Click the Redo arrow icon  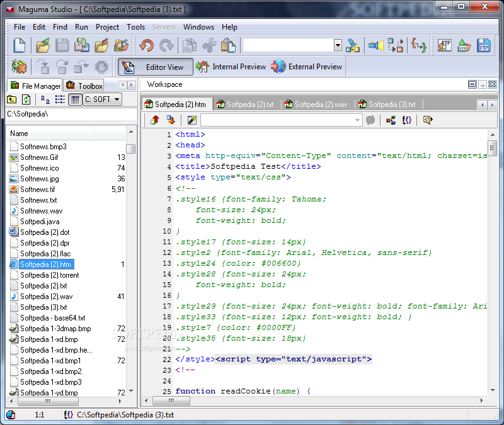pos(166,45)
